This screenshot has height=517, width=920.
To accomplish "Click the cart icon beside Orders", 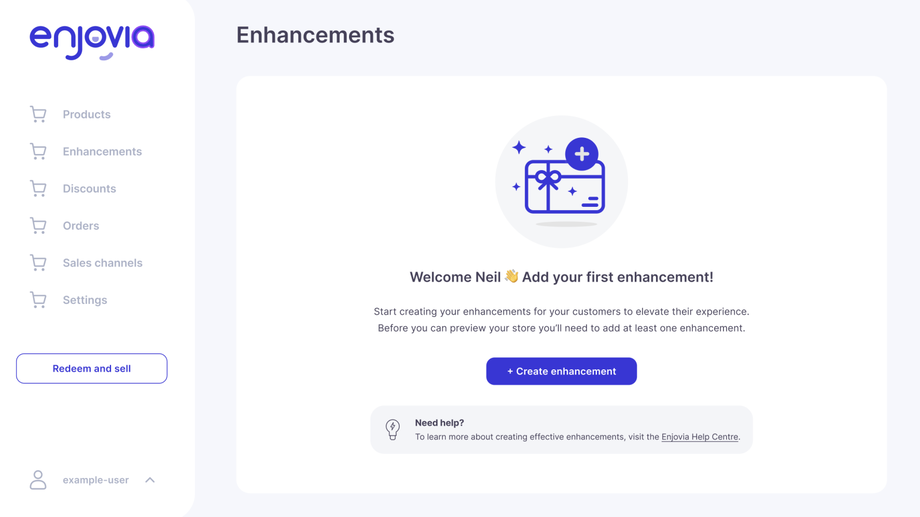I will click(x=38, y=226).
